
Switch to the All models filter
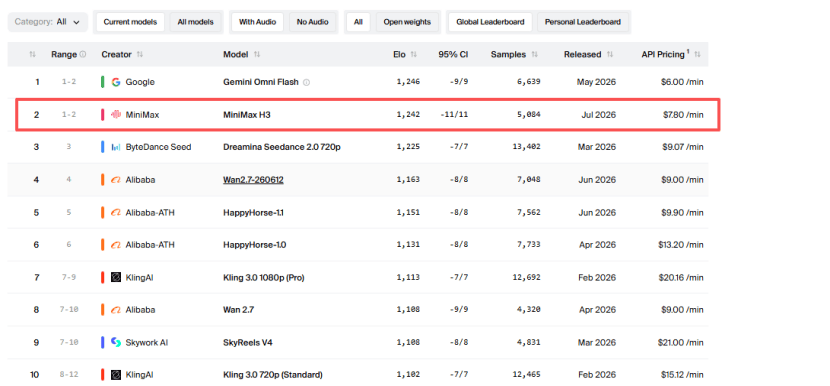point(195,22)
